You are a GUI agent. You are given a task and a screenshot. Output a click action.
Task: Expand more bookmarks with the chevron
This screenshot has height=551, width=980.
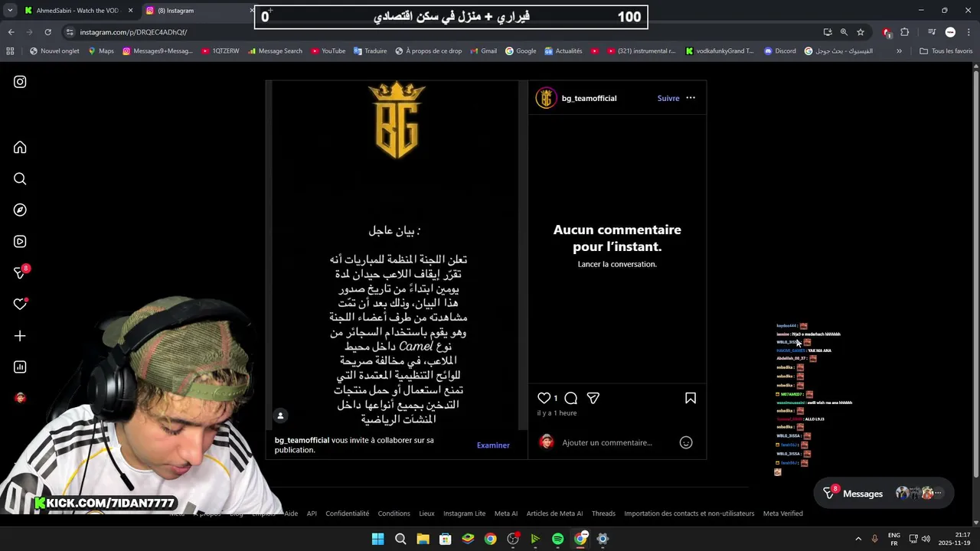tap(899, 51)
